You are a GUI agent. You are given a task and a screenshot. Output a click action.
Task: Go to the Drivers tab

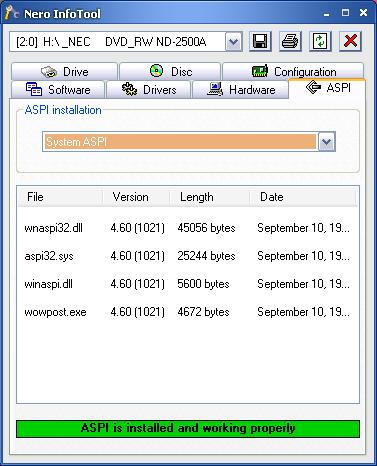pos(149,90)
